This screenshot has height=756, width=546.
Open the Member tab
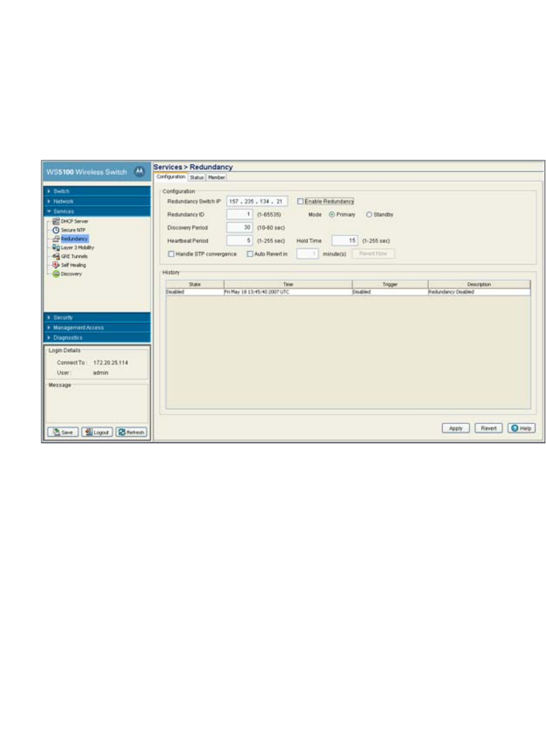[216, 177]
